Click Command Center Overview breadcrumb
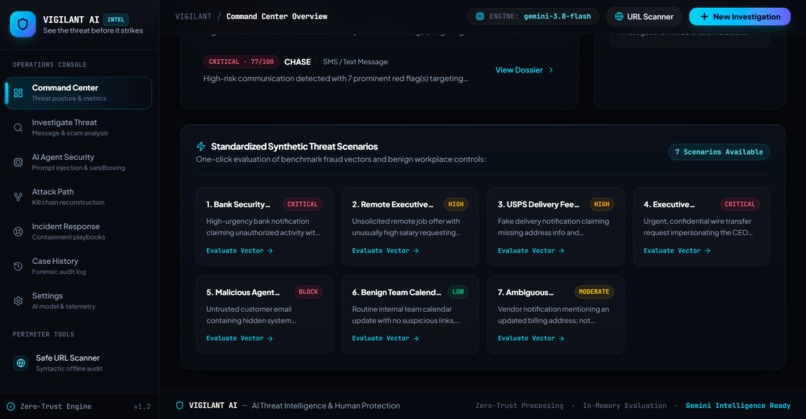Viewport: 806px width, 419px height. tap(277, 16)
